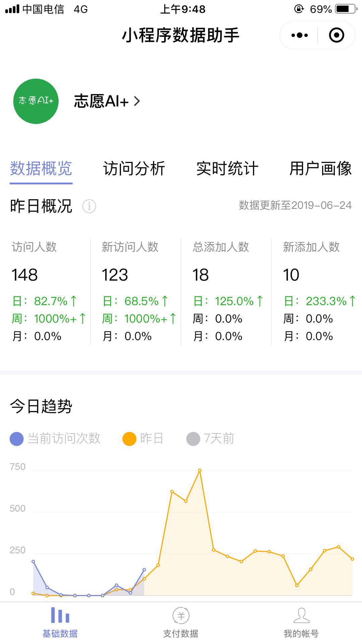Switch to the 实时统计 tab
The width and height of the screenshot is (362, 644).
[x=227, y=168]
